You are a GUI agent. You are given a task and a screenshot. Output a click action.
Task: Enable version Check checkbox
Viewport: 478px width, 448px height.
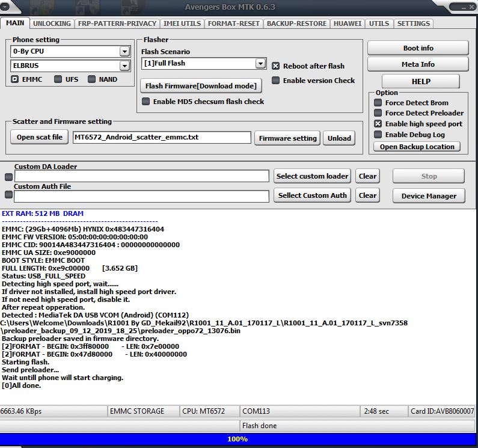[275, 80]
